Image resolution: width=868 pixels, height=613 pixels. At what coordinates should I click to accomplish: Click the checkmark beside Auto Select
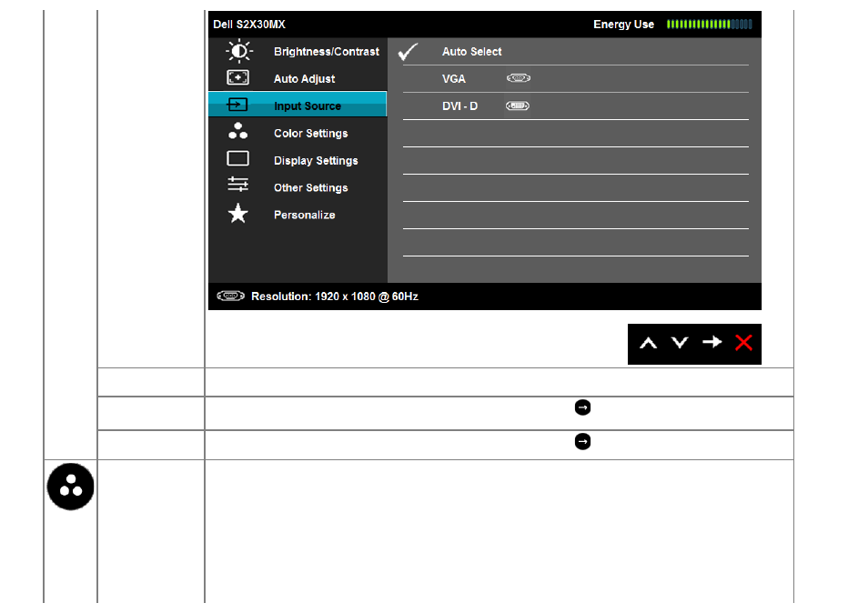[408, 52]
